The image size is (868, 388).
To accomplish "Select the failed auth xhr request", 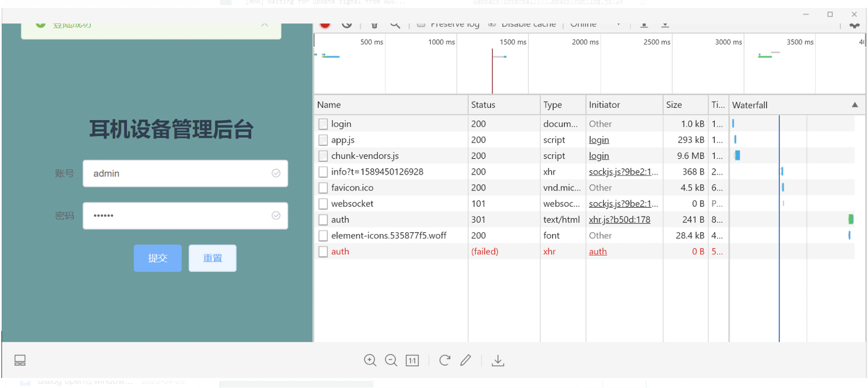I will [x=584, y=251].
